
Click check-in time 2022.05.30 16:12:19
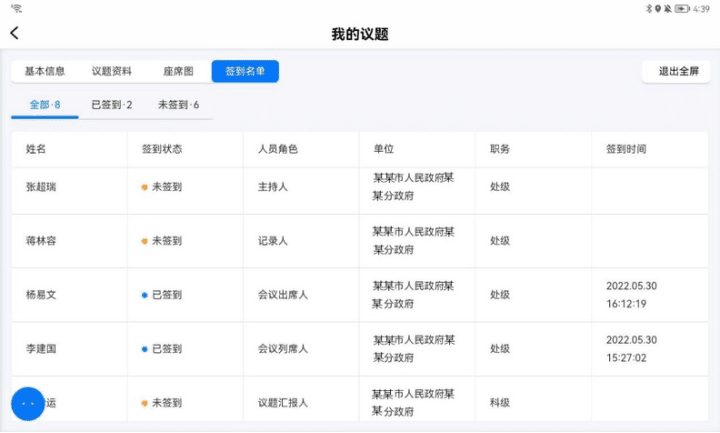coord(631,295)
